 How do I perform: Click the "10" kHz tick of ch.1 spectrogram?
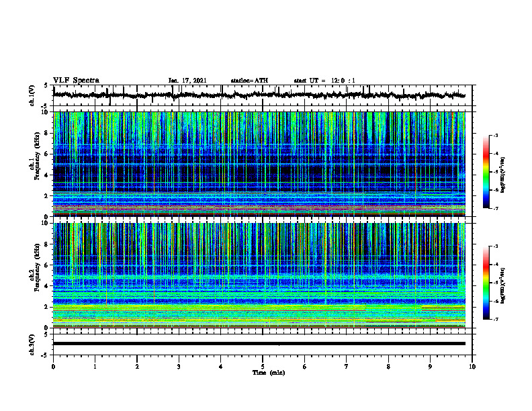pyautogui.click(x=46, y=112)
